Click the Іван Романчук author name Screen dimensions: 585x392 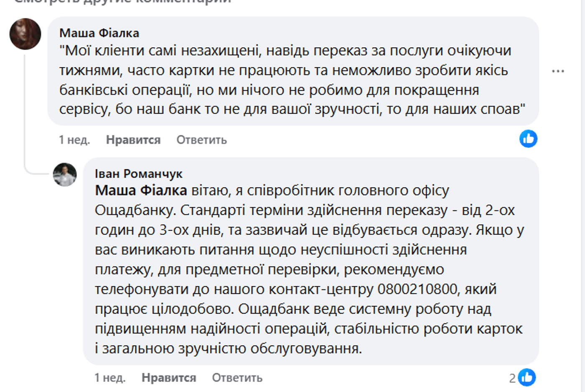tap(138, 173)
